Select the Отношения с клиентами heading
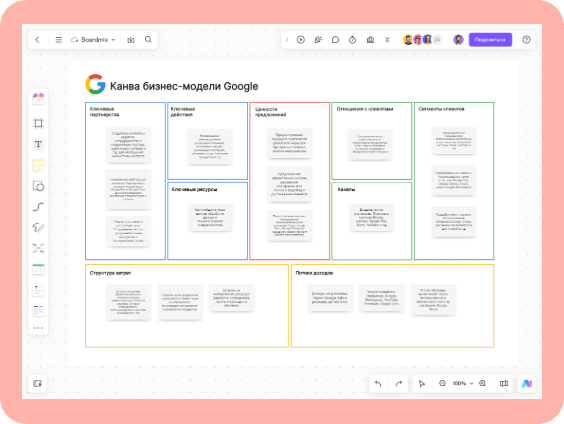Viewport: 564px width, 424px height. [365, 109]
